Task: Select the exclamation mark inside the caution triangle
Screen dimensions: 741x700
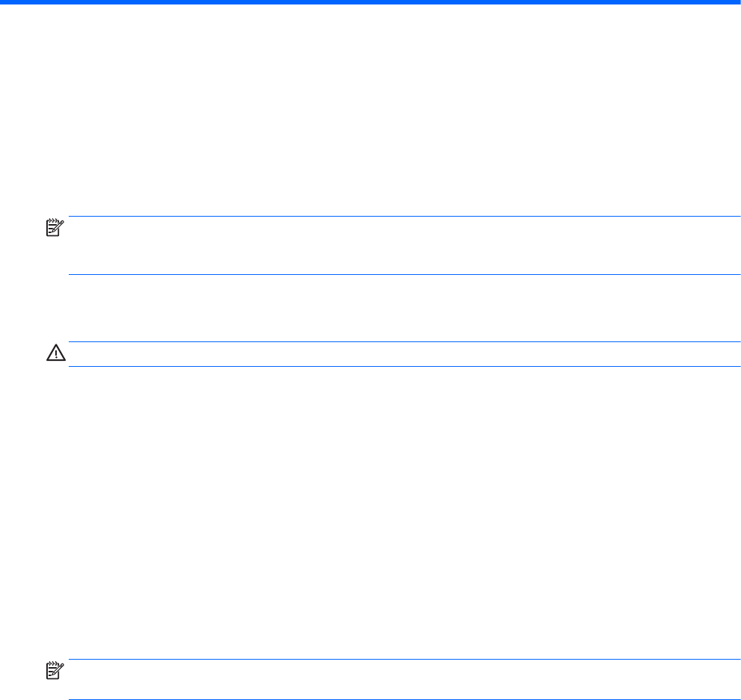Action: click(56, 354)
